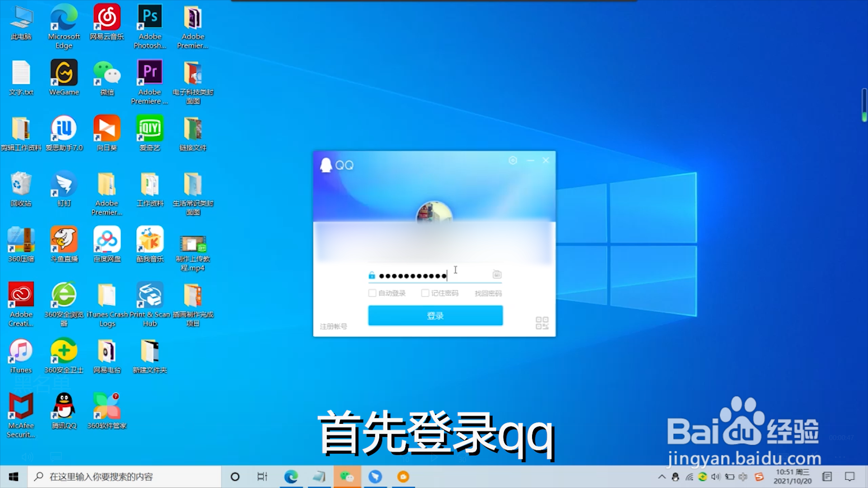The width and height of the screenshot is (868, 488).
Task: Select the Print & Scan Hub icon
Action: point(150,305)
